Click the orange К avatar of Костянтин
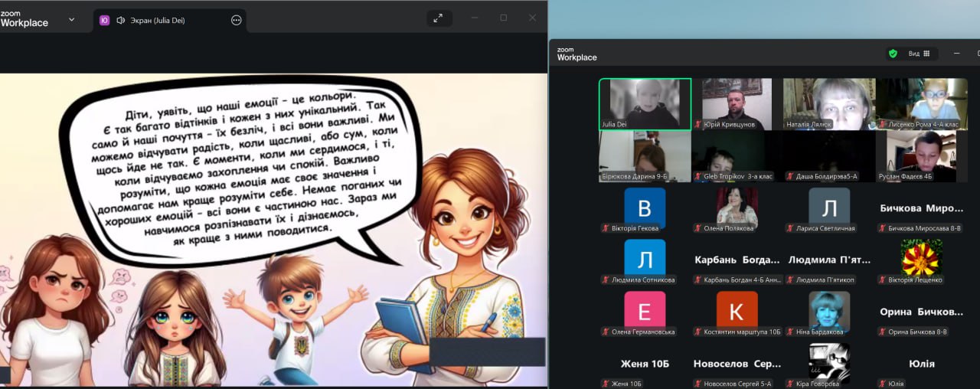Viewport: 980px width, 389px height. (737, 310)
